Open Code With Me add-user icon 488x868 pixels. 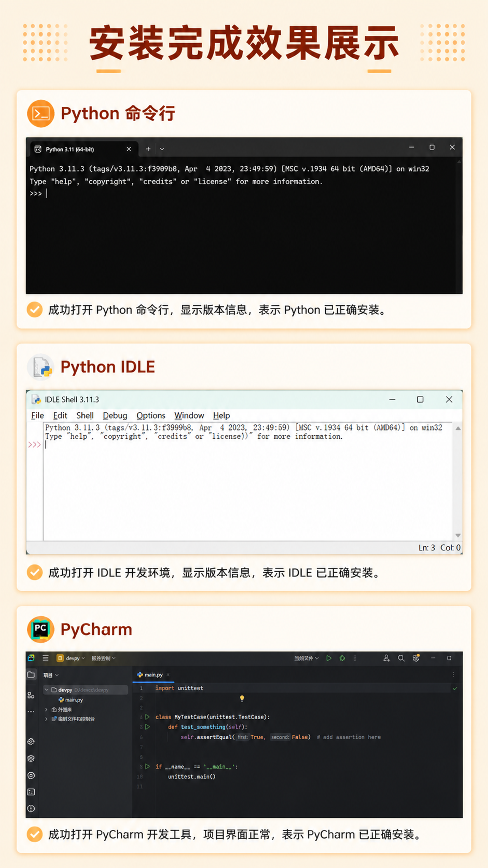tap(387, 658)
